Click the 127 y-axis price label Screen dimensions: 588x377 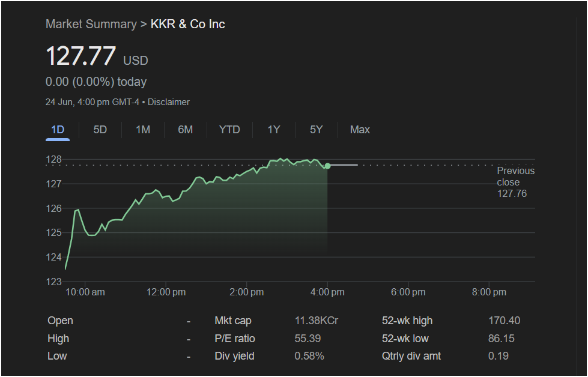(x=53, y=184)
